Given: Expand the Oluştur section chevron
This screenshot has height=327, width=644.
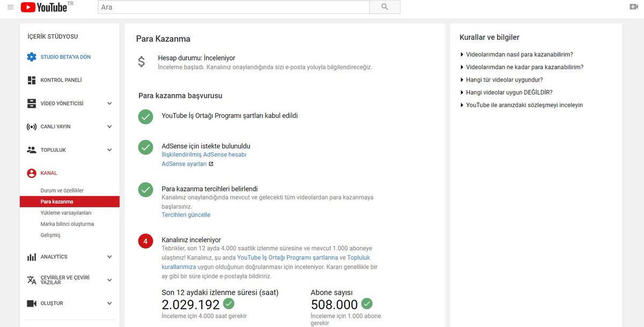Looking at the screenshot, I should [x=109, y=303].
